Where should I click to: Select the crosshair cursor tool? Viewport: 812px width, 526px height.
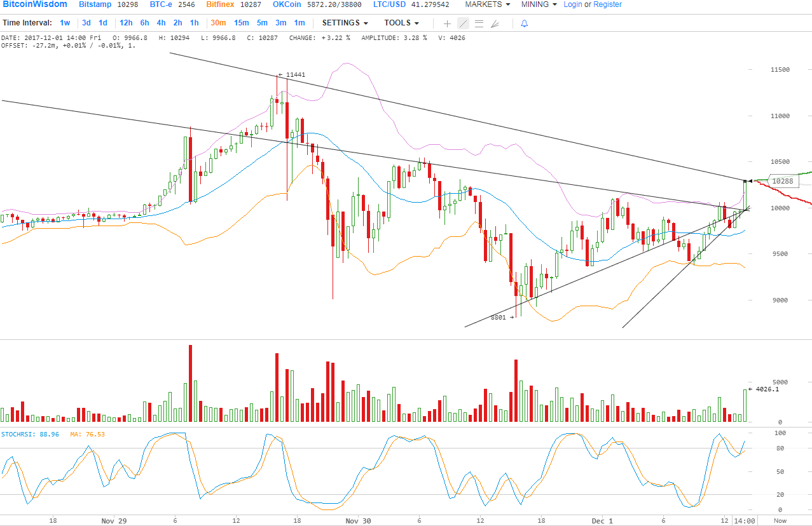pyautogui.click(x=447, y=24)
